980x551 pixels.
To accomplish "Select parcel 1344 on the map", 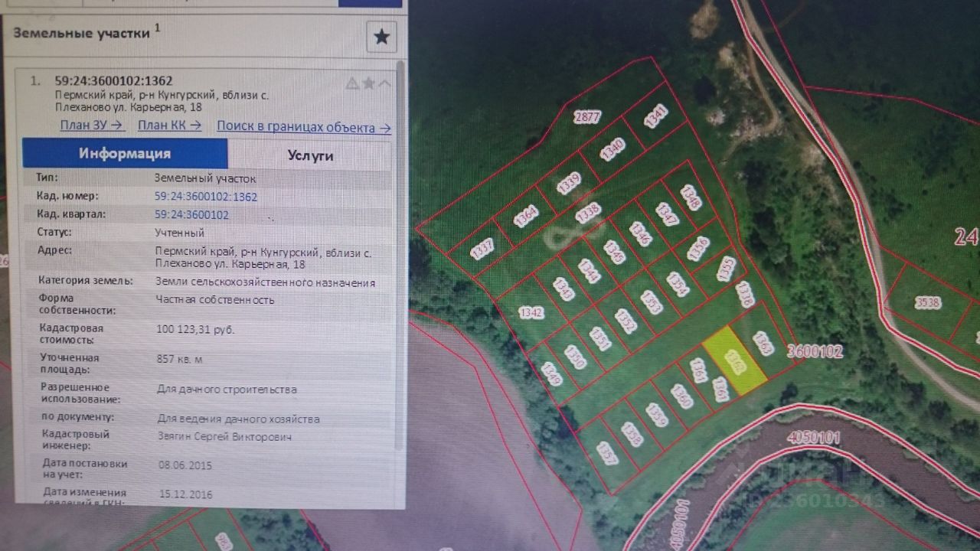I will pos(588,271).
